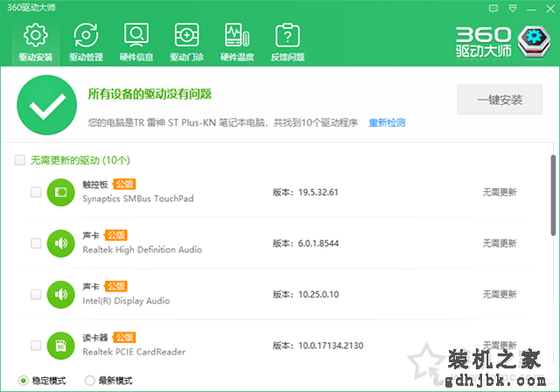Open the title bar dropdown menu icon
The image size is (560, 392).
[513, 9]
